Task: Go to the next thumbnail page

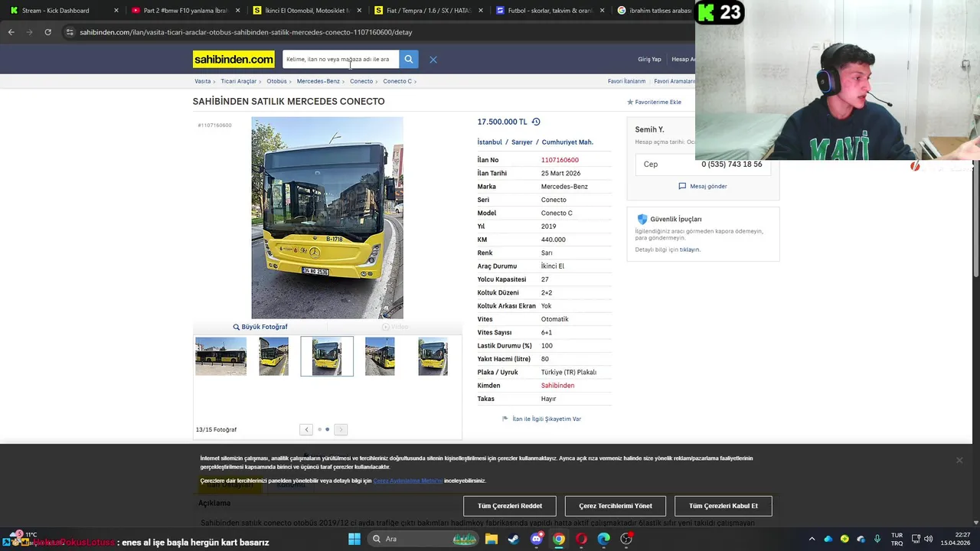Action: pos(341,429)
